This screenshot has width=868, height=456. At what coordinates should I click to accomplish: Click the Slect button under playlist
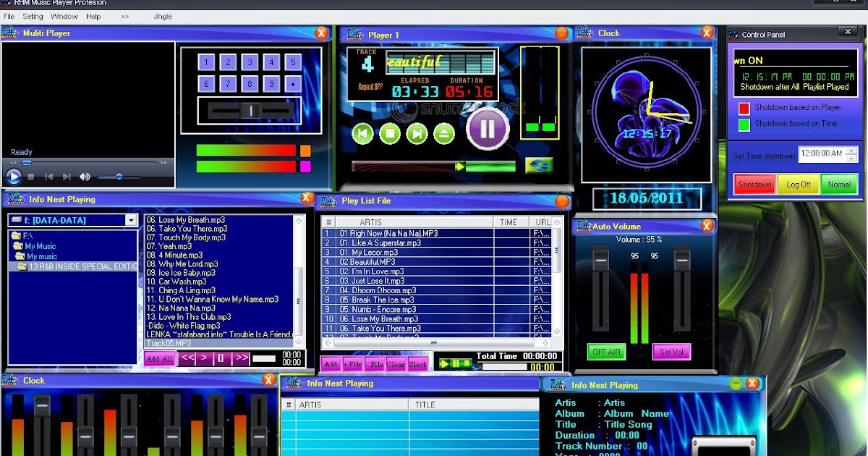pyautogui.click(x=418, y=364)
